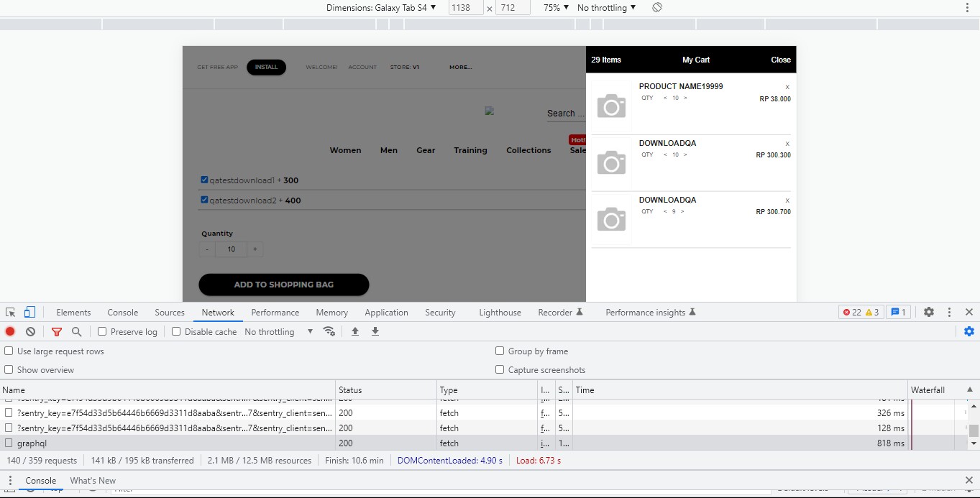Open DevTools customize three-dot menu

[949, 312]
